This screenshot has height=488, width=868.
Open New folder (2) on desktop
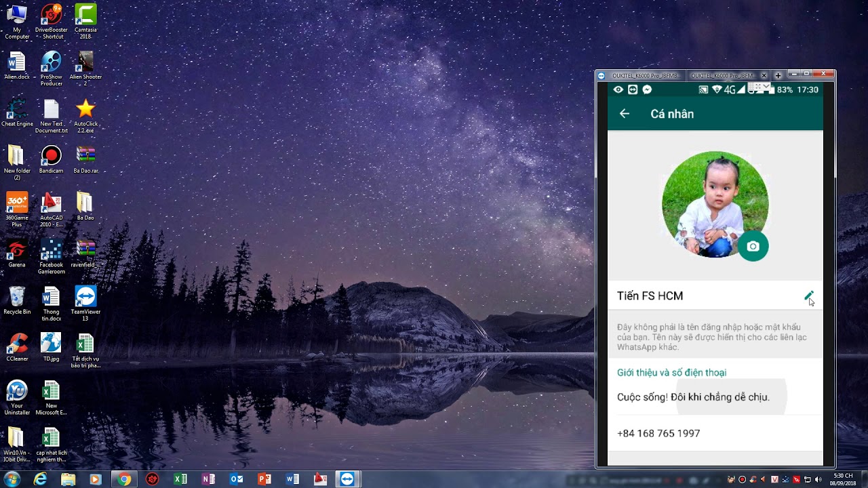(17, 163)
